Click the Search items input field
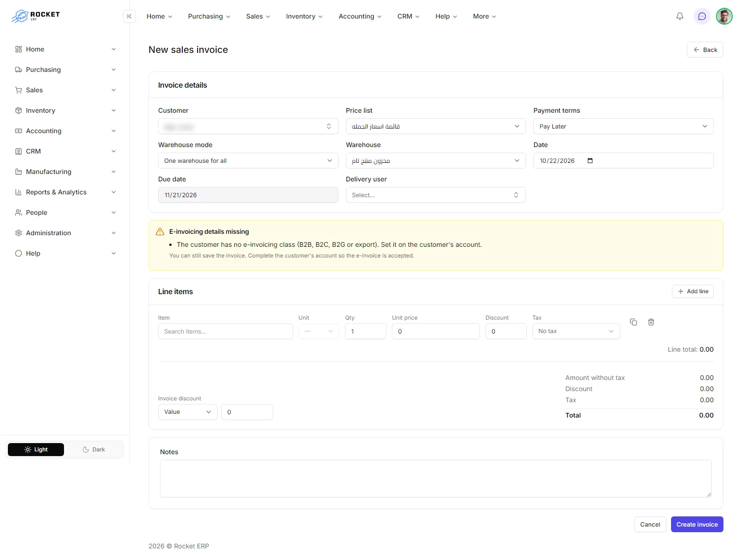Screen dimensions: 742x560 (225, 331)
